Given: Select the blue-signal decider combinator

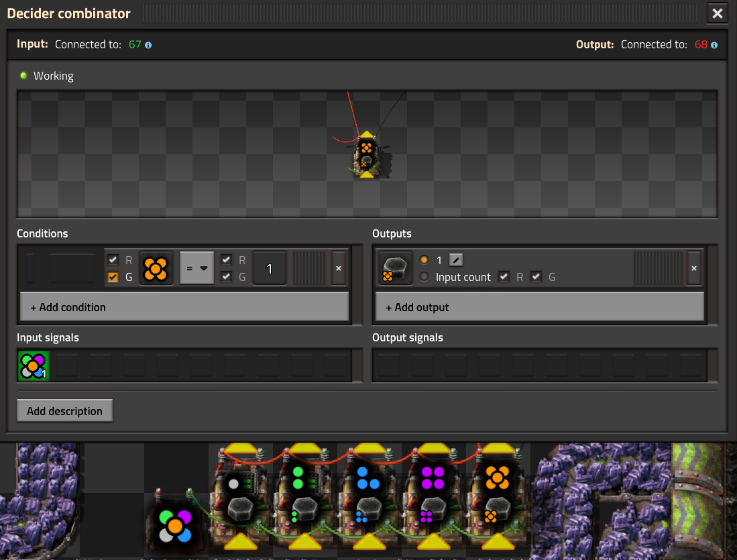Looking at the screenshot, I should (369, 496).
